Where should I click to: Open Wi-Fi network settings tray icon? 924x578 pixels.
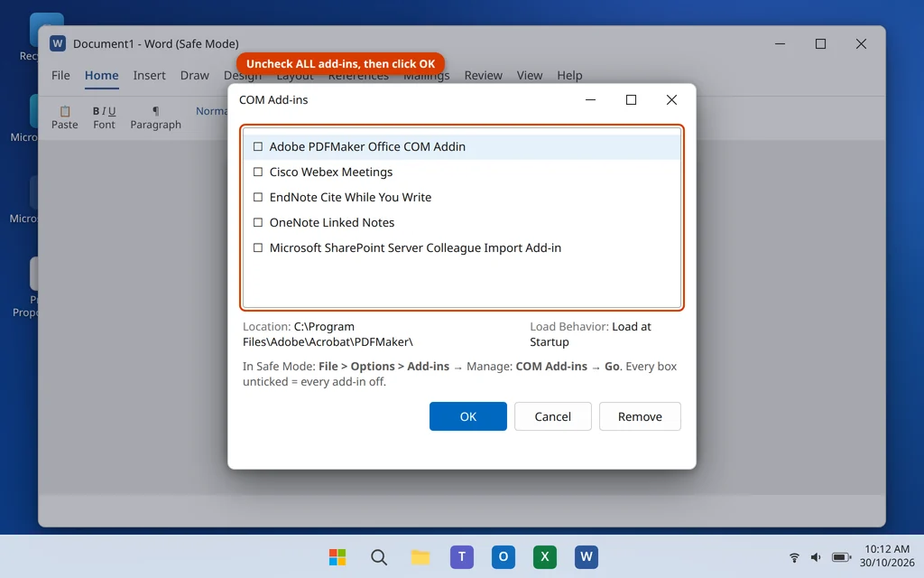(794, 557)
